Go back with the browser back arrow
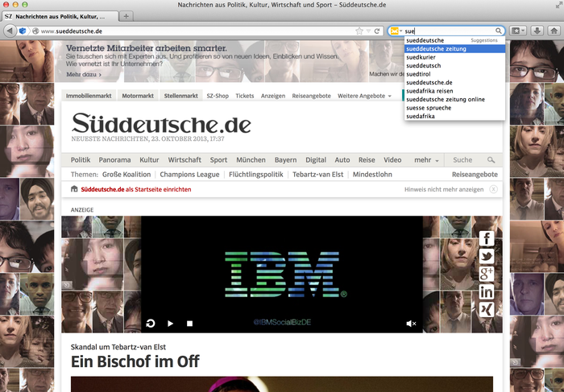The width and height of the screenshot is (564, 392). point(10,31)
